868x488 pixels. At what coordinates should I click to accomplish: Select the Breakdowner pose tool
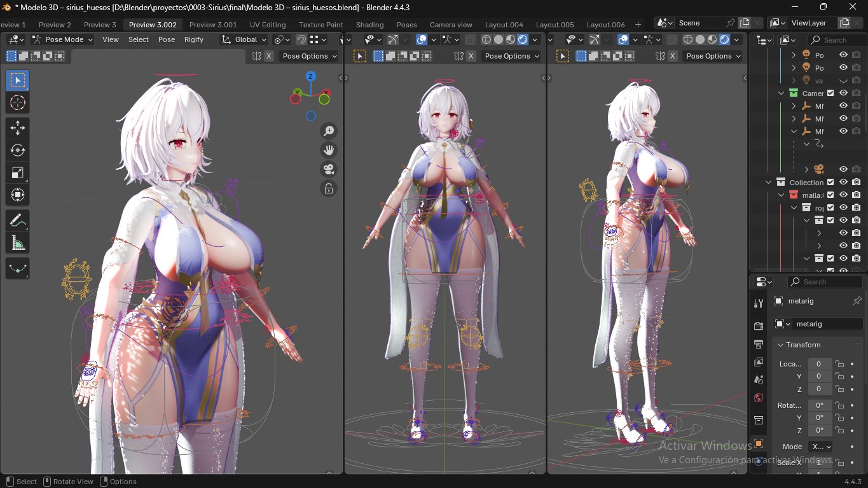pyautogui.click(x=18, y=268)
